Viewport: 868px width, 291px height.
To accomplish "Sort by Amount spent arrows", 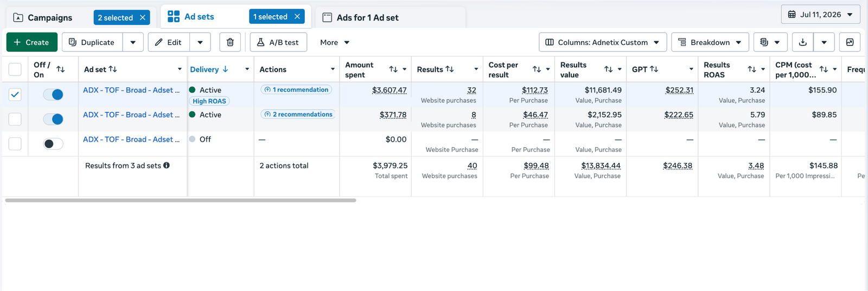I will click(x=393, y=69).
